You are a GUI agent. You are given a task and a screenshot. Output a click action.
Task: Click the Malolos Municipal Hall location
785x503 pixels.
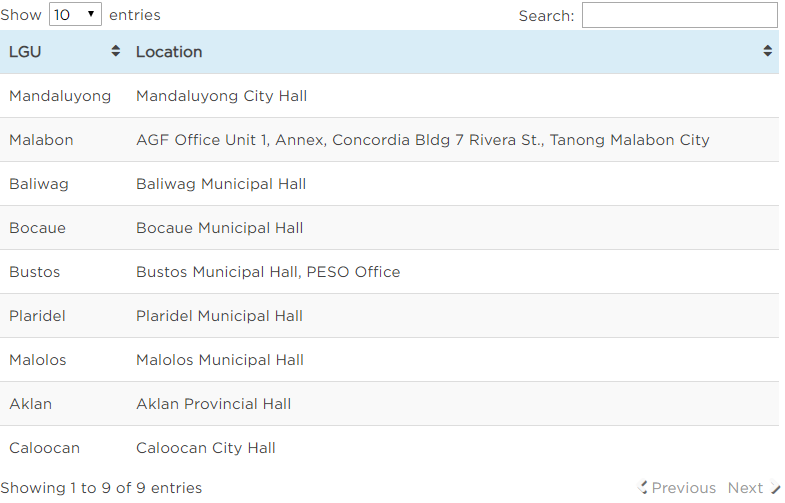pyautogui.click(x=220, y=360)
